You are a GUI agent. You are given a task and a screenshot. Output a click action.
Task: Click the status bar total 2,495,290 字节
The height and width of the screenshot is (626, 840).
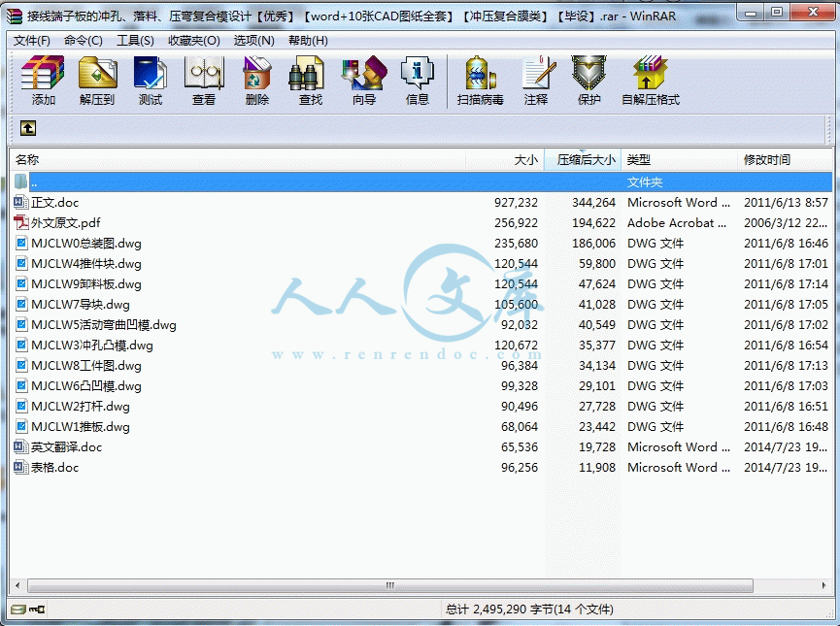[529, 610]
